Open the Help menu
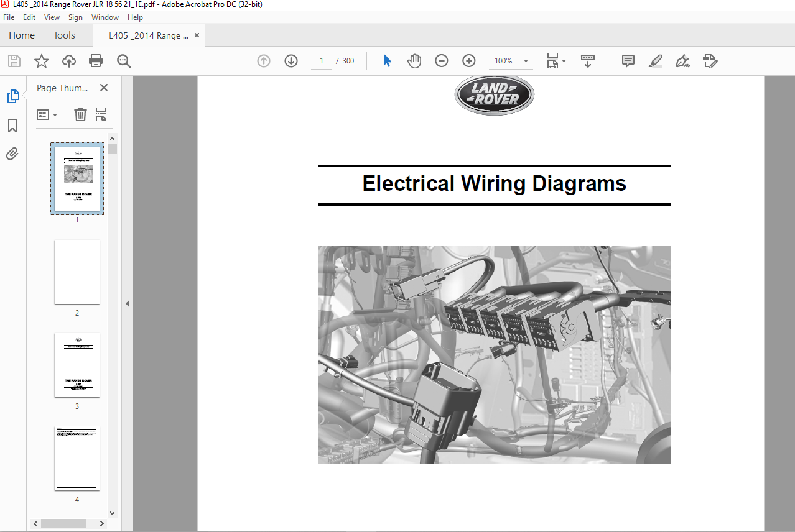This screenshot has width=795, height=532. [135, 17]
